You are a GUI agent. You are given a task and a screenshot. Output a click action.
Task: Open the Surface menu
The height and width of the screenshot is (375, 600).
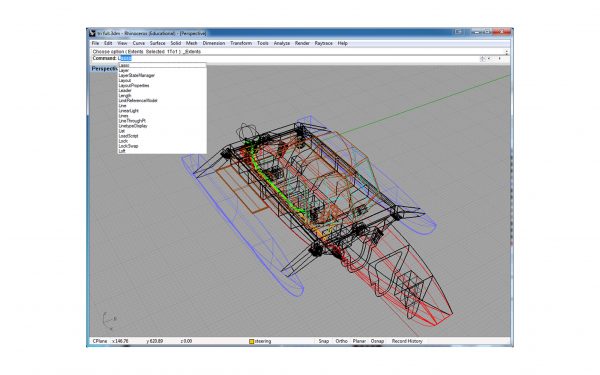point(157,43)
